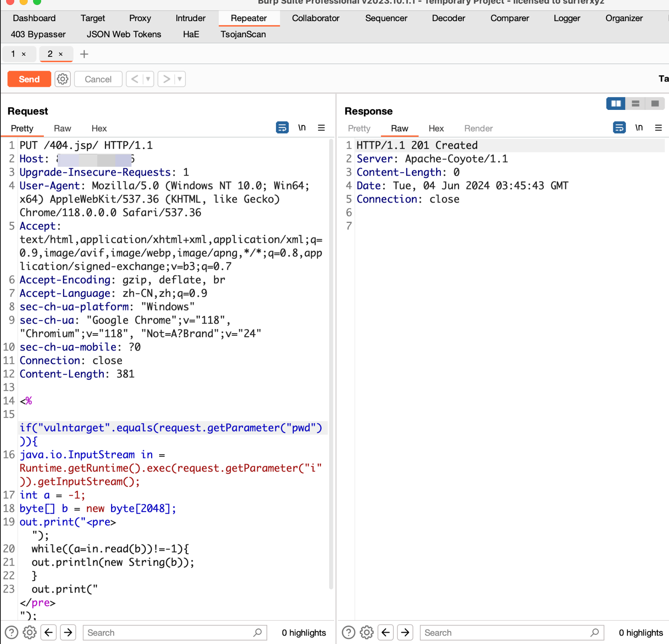Open the Sequencer tab
This screenshot has width=669, height=644.
tap(386, 18)
